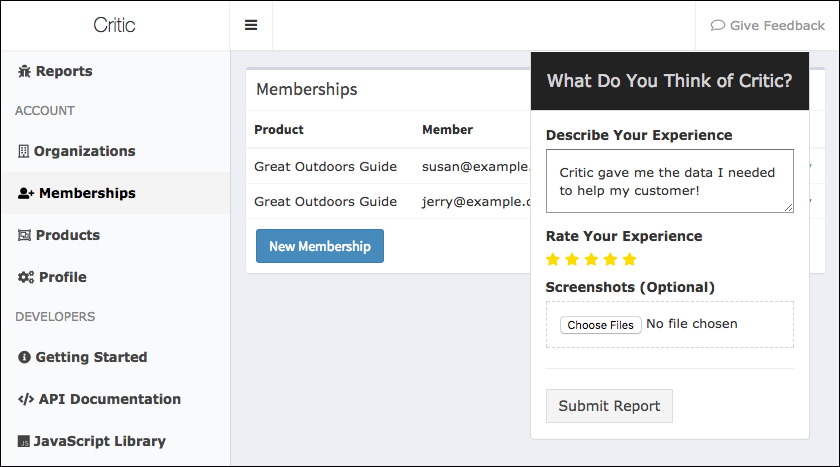The image size is (840, 467).
Task: Click the New Membership button
Action: 320,246
